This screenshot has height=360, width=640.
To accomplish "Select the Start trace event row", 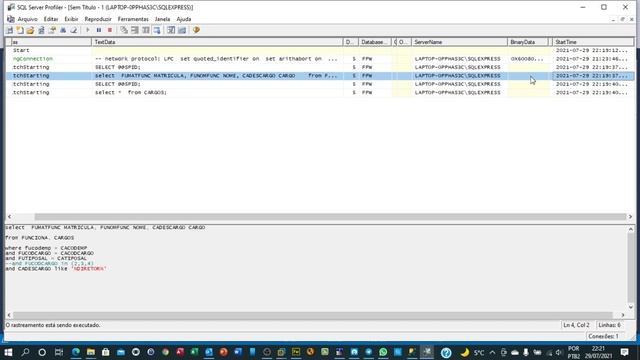I will click(320, 50).
